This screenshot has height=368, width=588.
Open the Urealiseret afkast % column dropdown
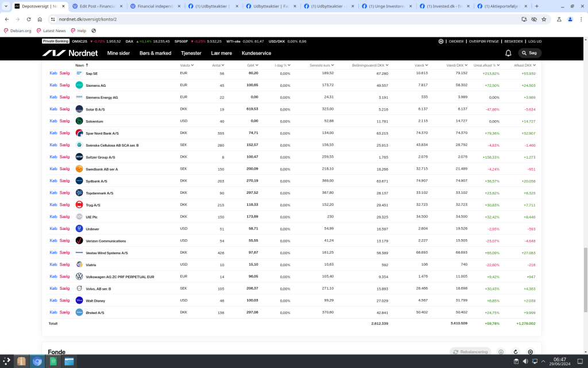488,65
